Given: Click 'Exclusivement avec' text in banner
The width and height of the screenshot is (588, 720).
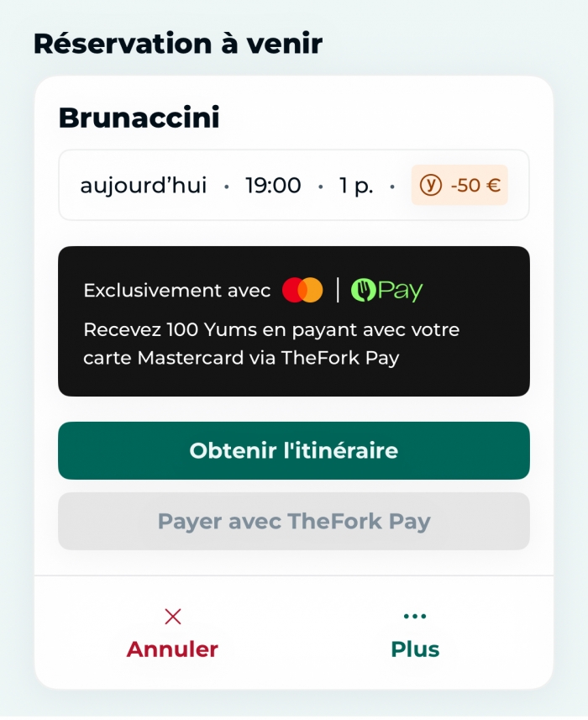Looking at the screenshot, I should click(176, 291).
